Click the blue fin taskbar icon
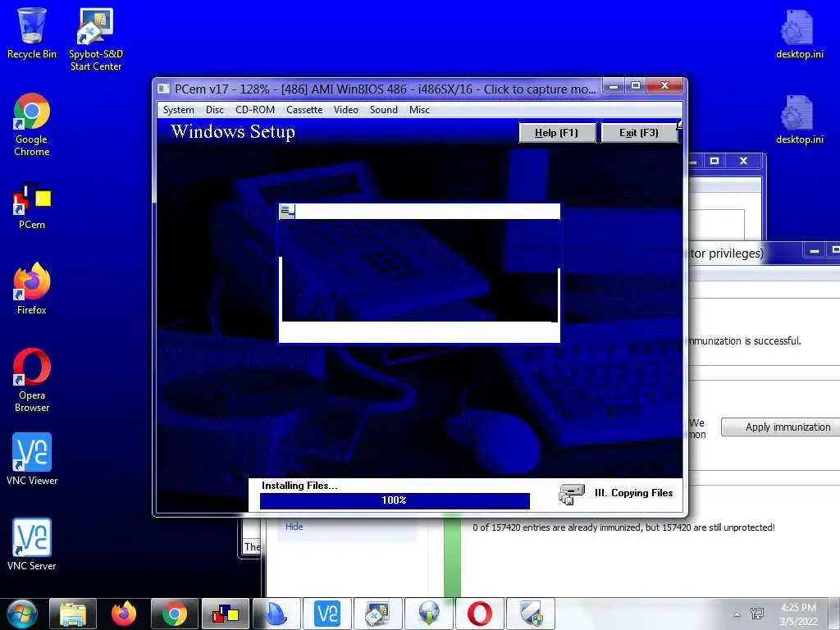 click(276, 614)
